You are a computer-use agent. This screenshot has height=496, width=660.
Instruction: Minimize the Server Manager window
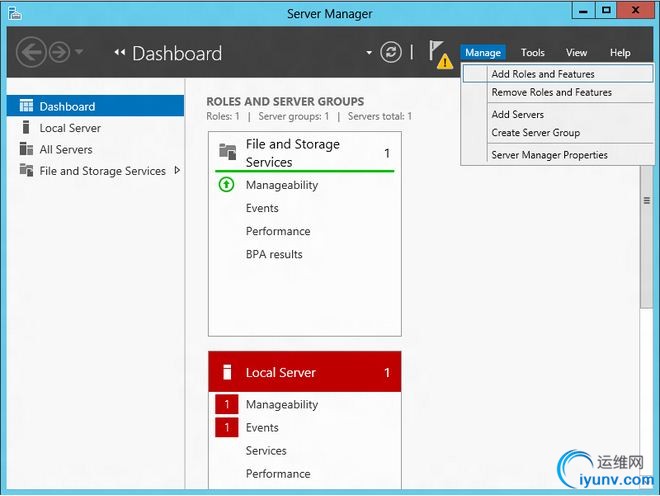583,10
